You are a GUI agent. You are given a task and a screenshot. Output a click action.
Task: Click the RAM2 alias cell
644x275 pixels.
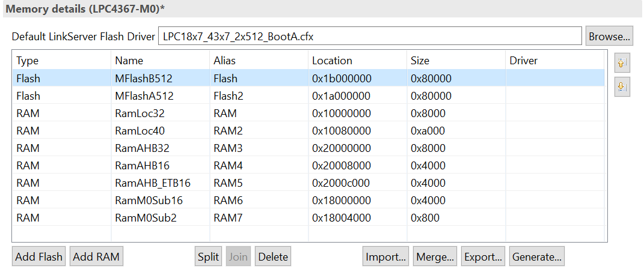[x=259, y=131]
